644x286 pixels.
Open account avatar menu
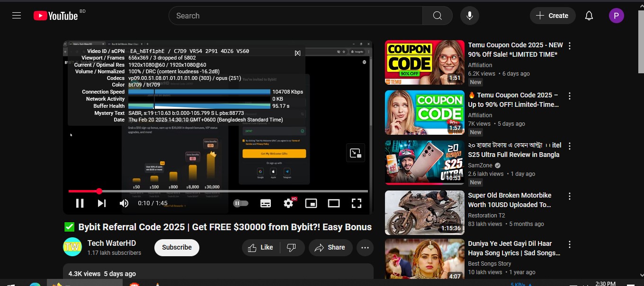[617, 16]
